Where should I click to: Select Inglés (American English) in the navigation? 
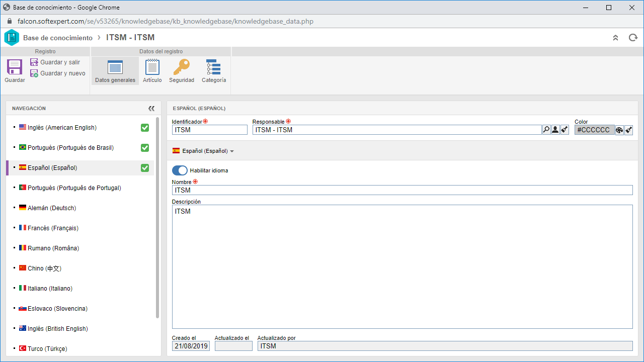coord(80,128)
